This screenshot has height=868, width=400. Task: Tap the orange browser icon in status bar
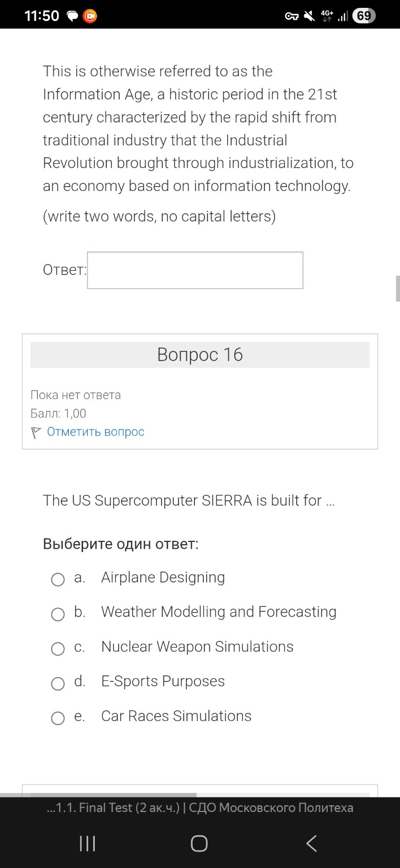tap(90, 15)
